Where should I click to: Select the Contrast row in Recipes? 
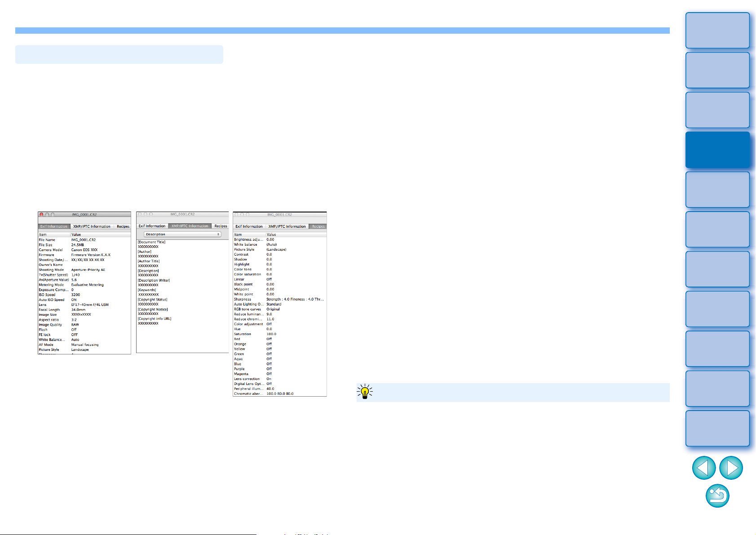coord(280,254)
